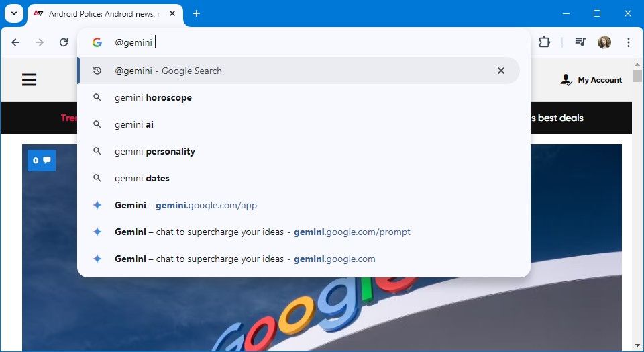Select the 'gemini personality' suggestion
This screenshot has height=352, width=644.
(155, 151)
